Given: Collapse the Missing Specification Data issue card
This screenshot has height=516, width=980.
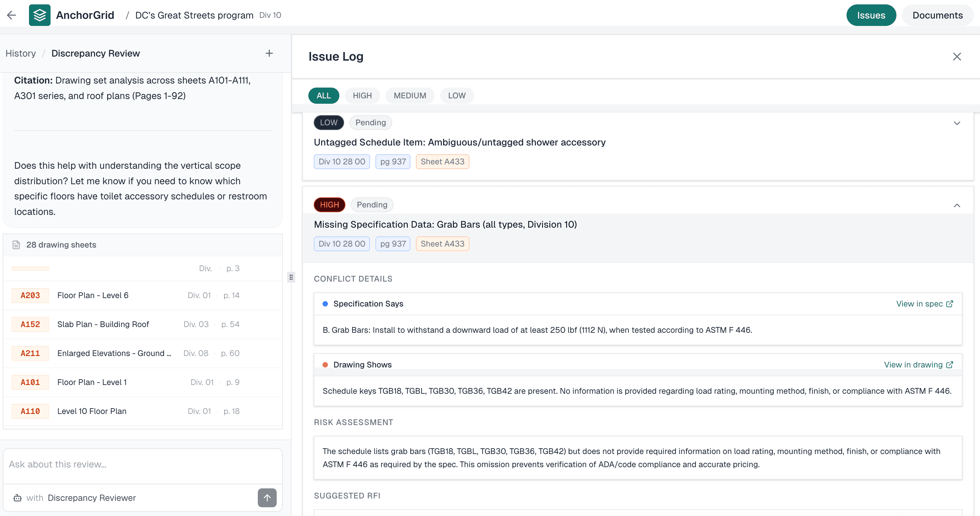Looking at the screenshot, I should click(x=957, y=205).
